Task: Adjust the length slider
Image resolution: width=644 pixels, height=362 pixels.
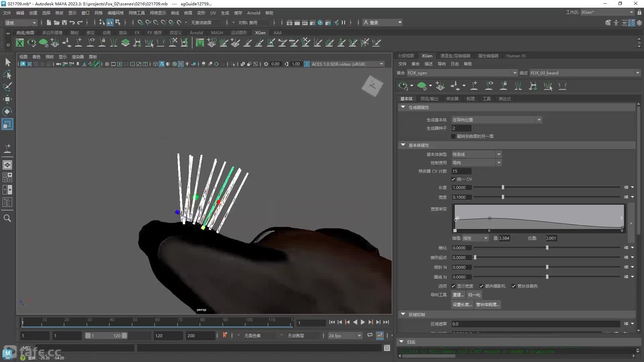Action: pos(503,187)
